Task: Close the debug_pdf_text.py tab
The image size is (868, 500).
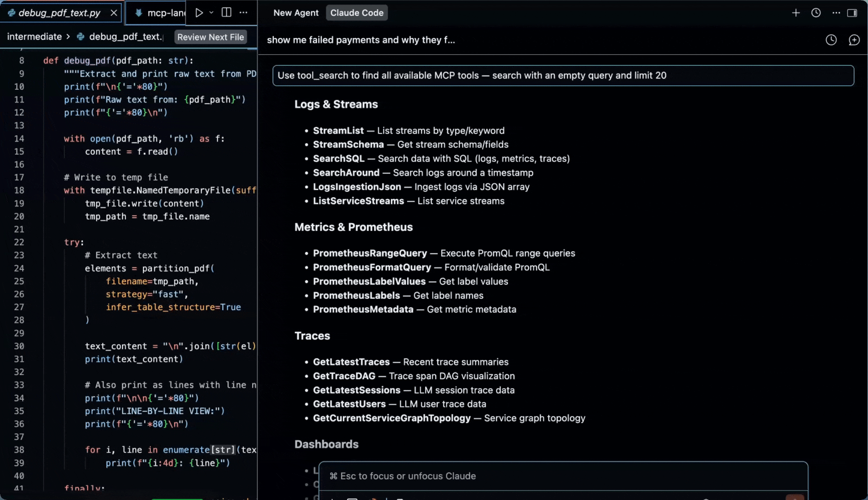Action: pos(114,13)
